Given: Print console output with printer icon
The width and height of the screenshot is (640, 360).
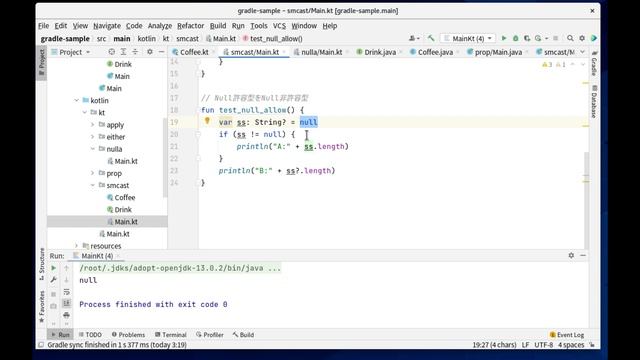Looking at the screenshot, I should pos(67,315).
